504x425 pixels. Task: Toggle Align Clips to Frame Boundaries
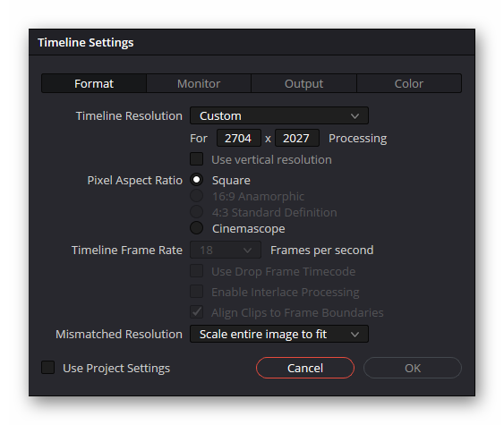196,312
